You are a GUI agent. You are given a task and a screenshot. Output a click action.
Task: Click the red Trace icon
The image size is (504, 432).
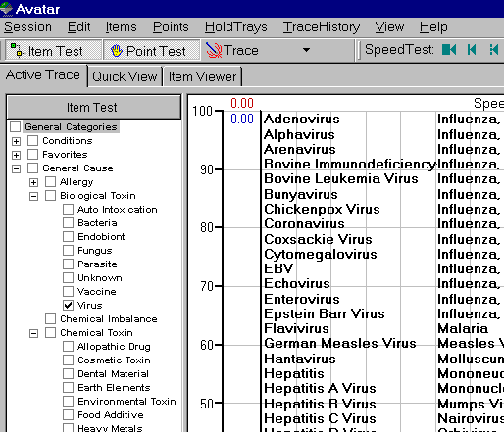[x=214, y=51]
